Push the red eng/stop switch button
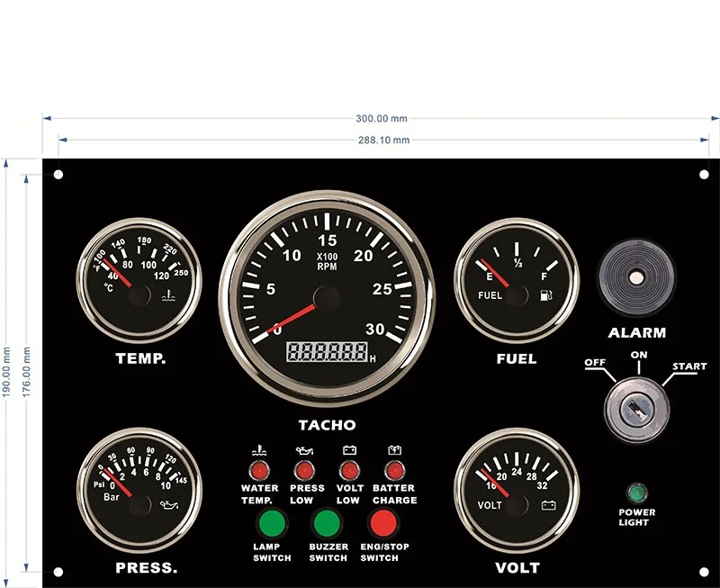 tap(383, 523)
